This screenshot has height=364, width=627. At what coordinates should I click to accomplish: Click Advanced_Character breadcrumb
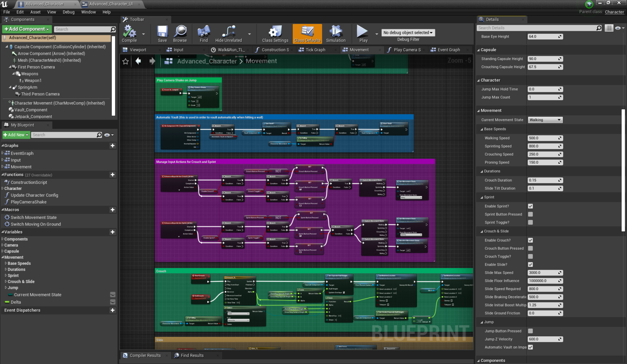(207, 61)
